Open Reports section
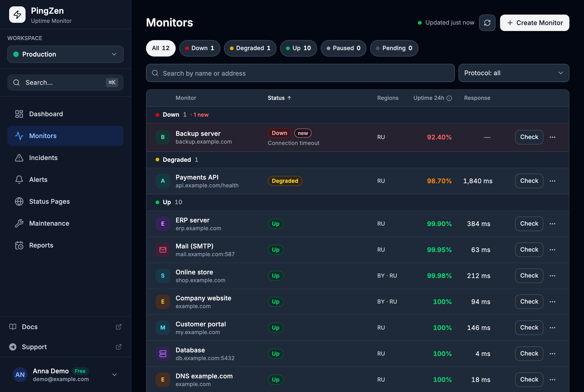The height and width of the screenshot is (392, 584). click(65, 245)
